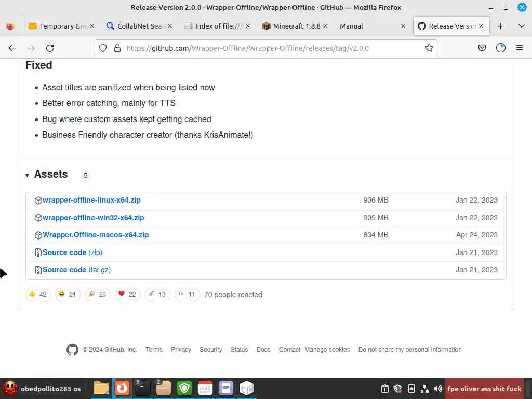
Task: Open the white cube taskbar app
Action: coord(247,389)
